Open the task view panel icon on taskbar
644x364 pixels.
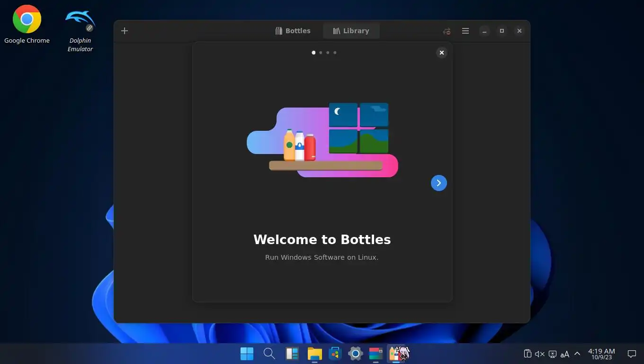click(292, 354)
